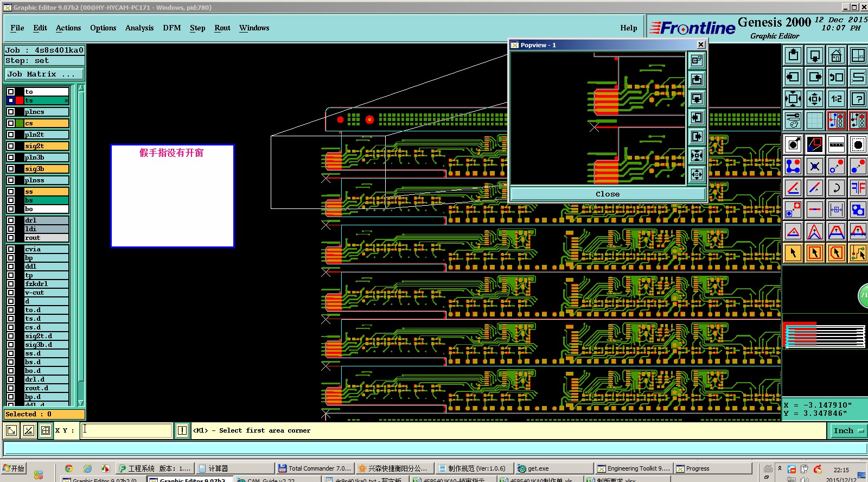868x482 pixels.
Task: Toggle checkbox for layer plncs
Action: 11,112
